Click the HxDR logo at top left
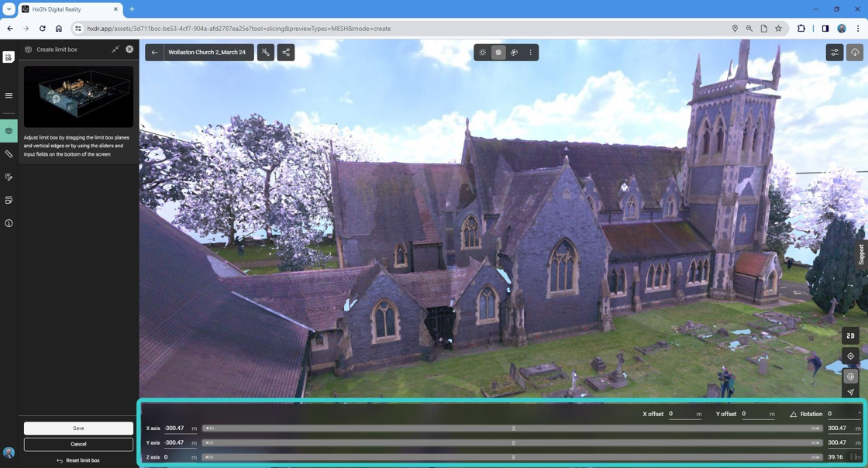 [9, 57]
